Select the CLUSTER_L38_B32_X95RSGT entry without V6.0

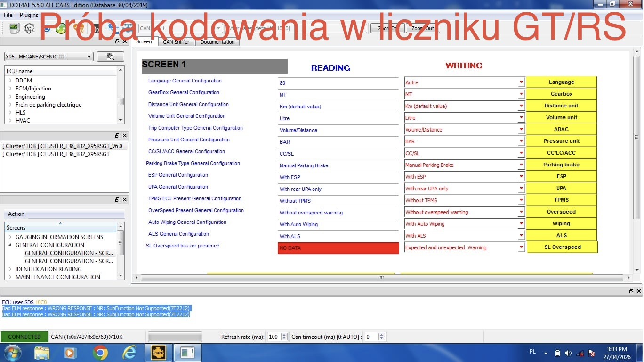tap(56, 154)
